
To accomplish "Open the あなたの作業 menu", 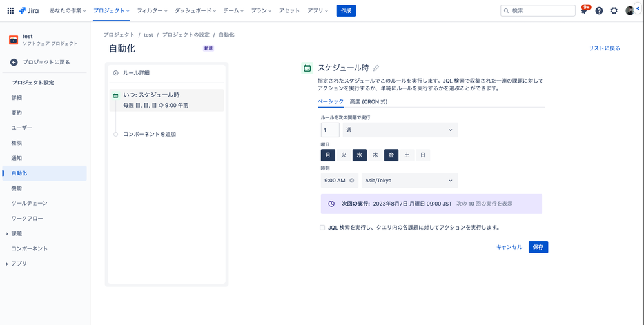I will [68, 11].
